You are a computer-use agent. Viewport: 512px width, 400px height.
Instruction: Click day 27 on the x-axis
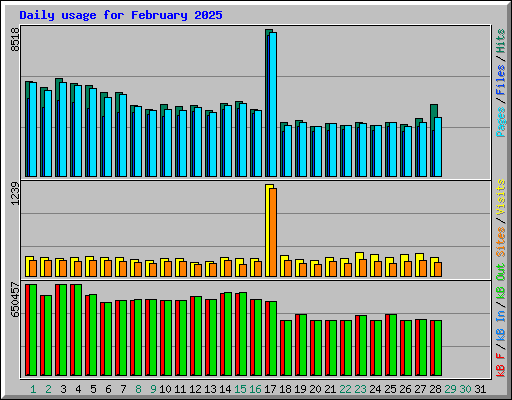coord(420,389)
